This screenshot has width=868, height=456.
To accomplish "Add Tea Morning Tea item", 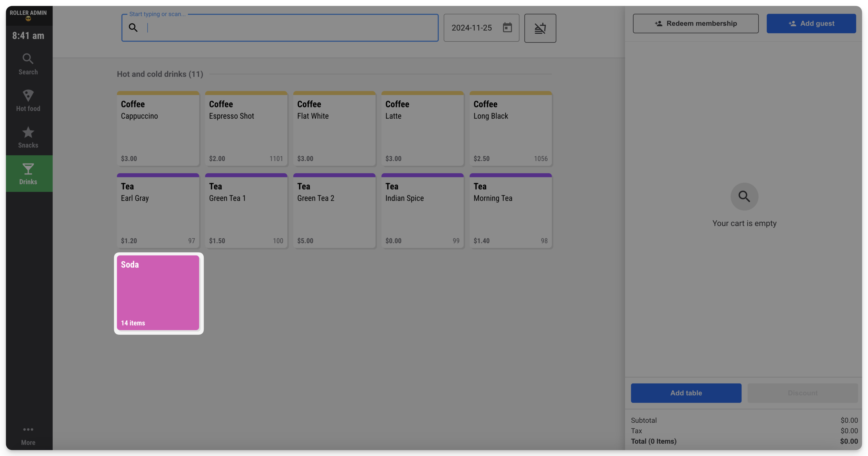I will 511,211.
